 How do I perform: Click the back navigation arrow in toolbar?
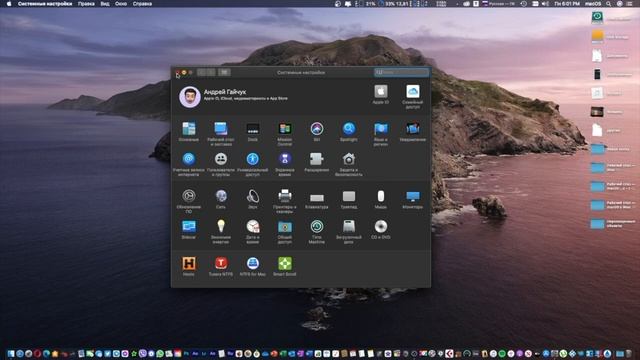(201, 72)
